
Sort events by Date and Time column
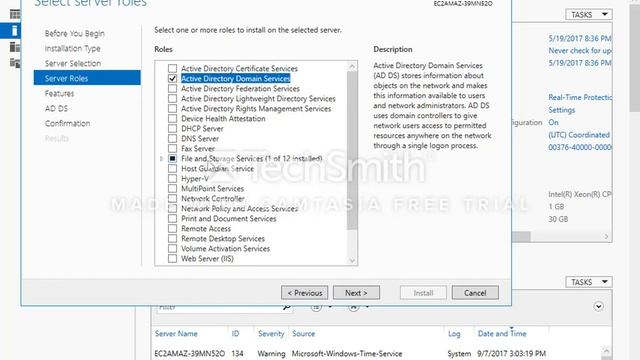tap(502, 333)
